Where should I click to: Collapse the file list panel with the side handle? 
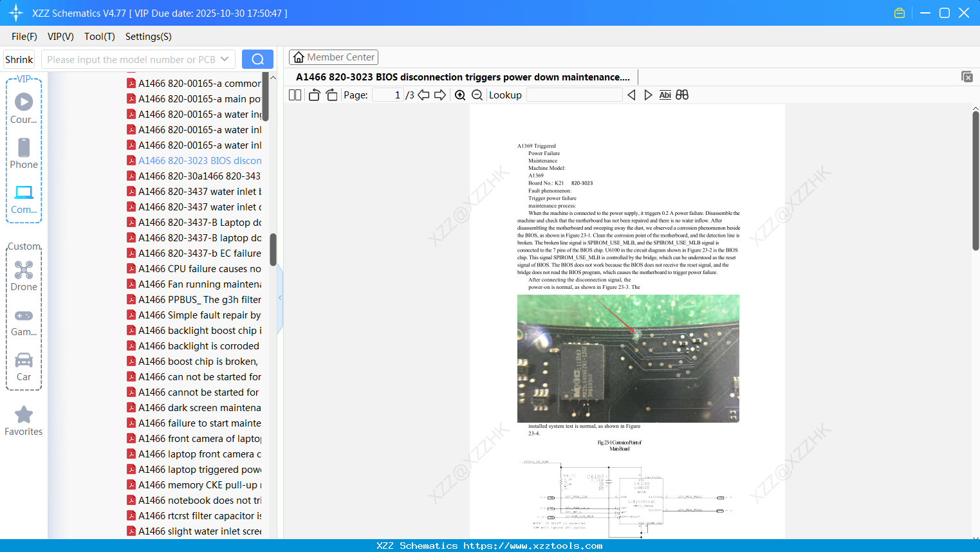coord(280,298)
